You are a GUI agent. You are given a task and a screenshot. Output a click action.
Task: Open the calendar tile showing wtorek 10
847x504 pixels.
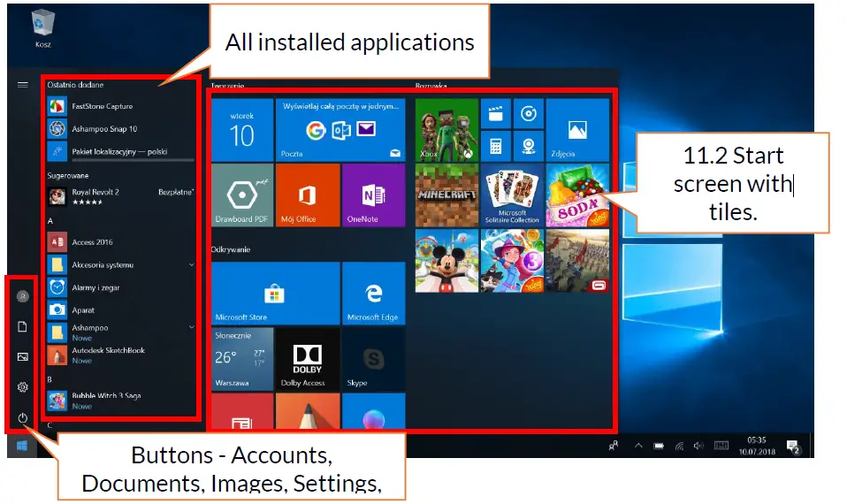242,130
